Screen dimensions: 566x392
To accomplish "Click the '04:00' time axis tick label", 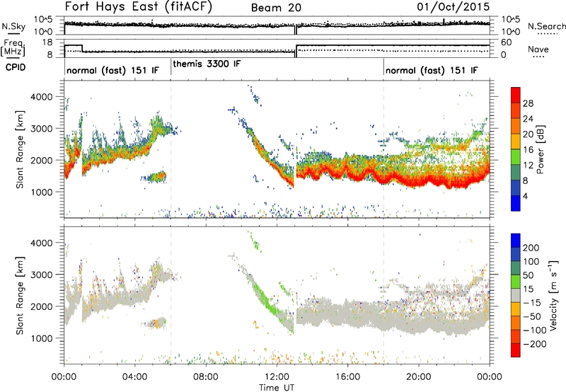I will click(134, 377).
